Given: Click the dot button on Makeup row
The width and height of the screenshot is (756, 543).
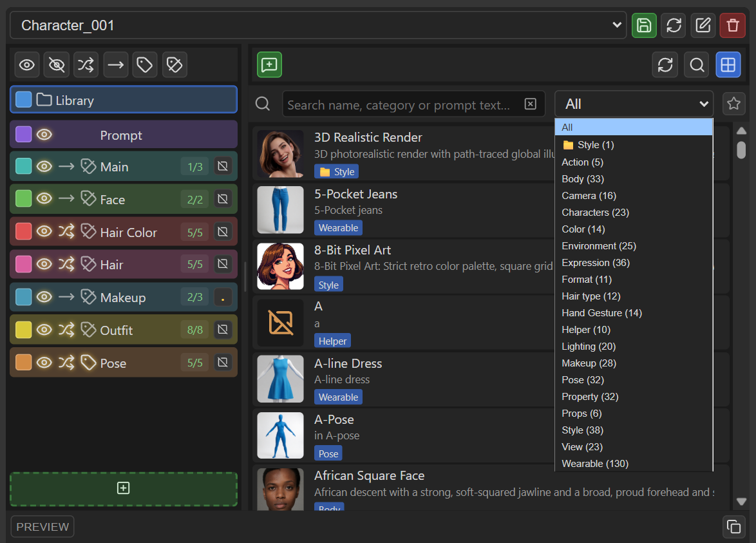Looking at the screenshot, I should click(223, 297).
